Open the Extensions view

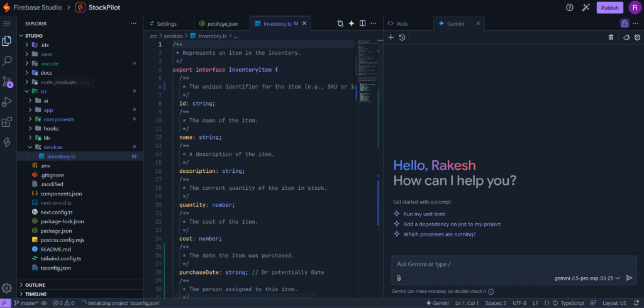pyautogui.click(x=6, y=122)
